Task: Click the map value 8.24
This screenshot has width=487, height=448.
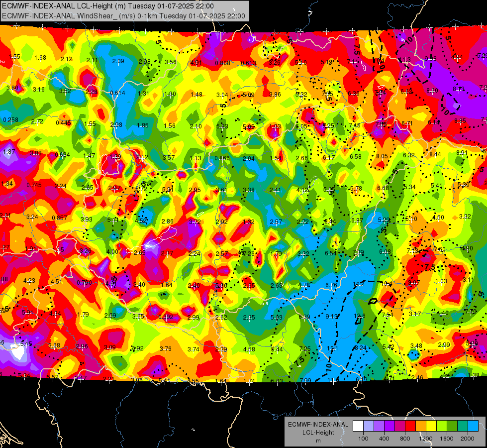Action: (361, 348)
